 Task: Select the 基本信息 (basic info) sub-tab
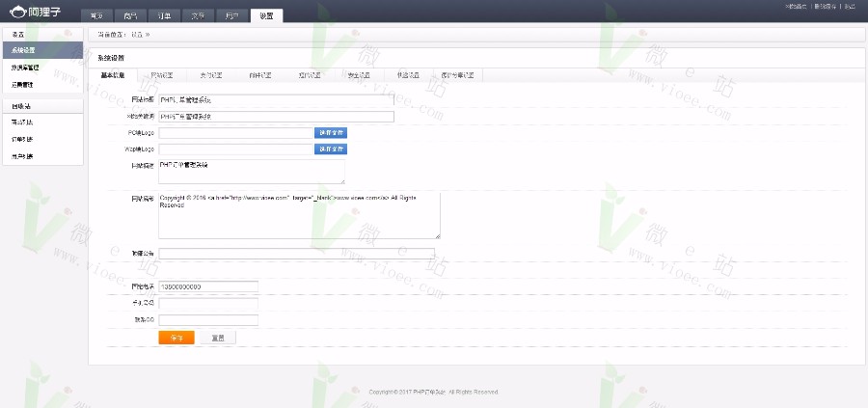(x=113, y=75)
